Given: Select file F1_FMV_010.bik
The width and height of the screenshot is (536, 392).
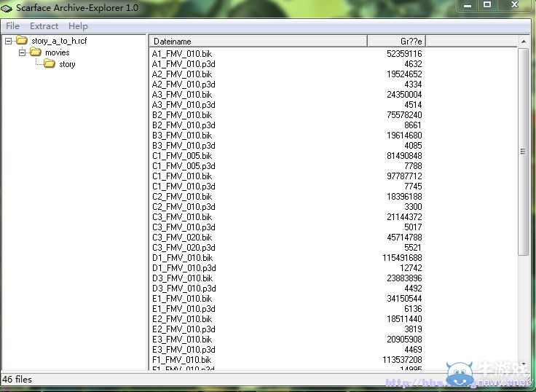Looking at the screenshot, I should coord(181,360).
